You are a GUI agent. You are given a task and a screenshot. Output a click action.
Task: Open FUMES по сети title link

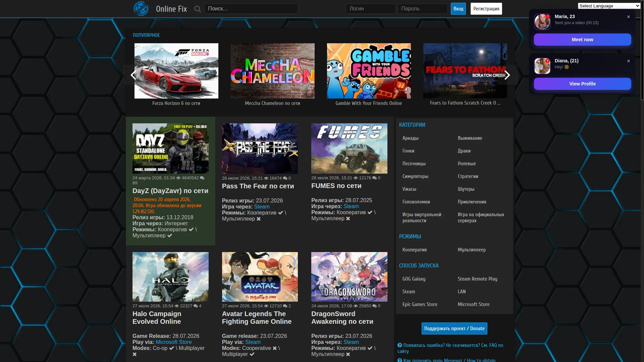coord(336,186)
